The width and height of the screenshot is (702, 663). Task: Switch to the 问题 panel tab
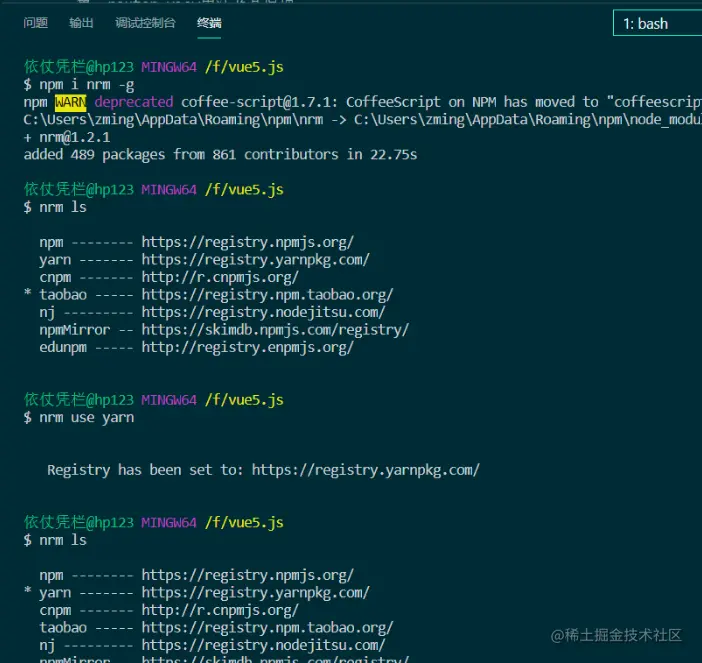click(36, 23)
